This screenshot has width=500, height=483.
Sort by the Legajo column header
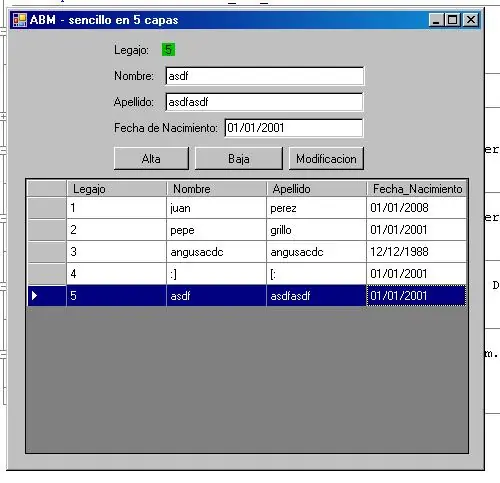tap(117, 189)
